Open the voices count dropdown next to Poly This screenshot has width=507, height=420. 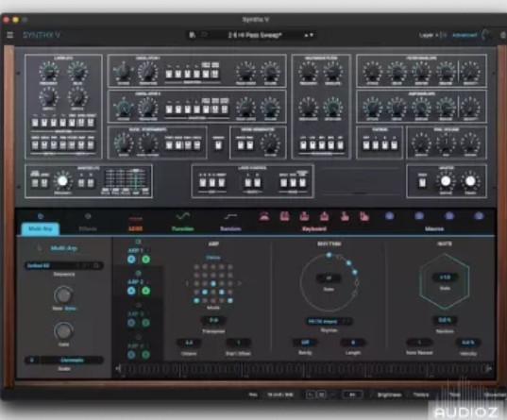pyautogui.click(x=279, y=395)
